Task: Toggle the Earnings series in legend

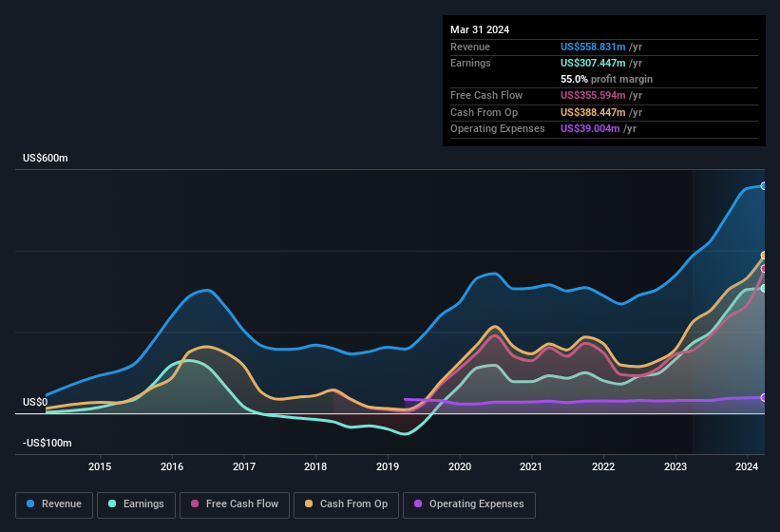Action: [x=137, y=503]
